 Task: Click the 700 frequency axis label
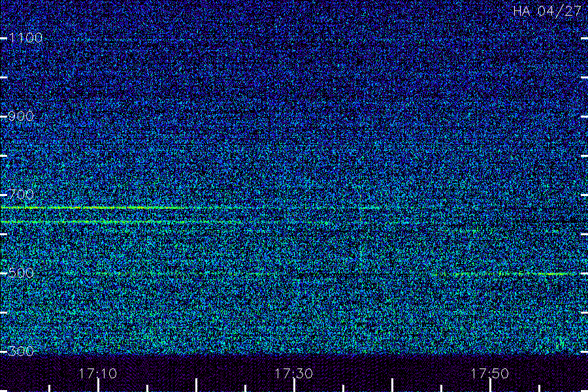point(21,195)
